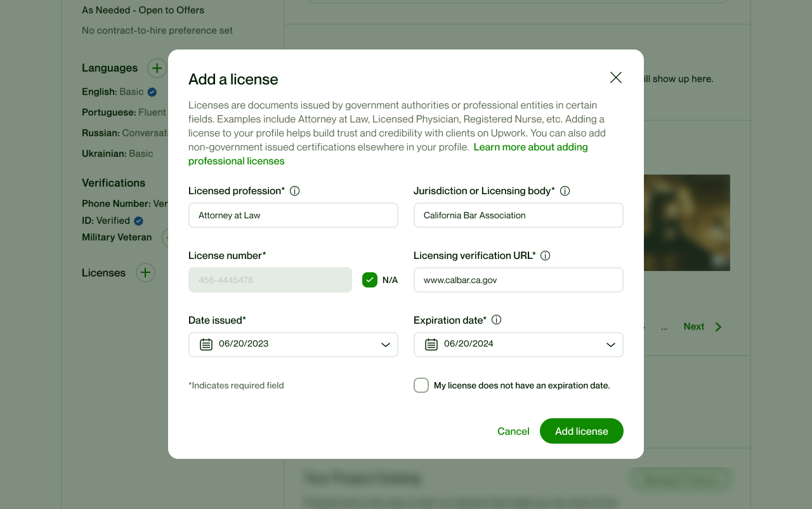
Task: Click the Add license button
Action: point(581,431)
